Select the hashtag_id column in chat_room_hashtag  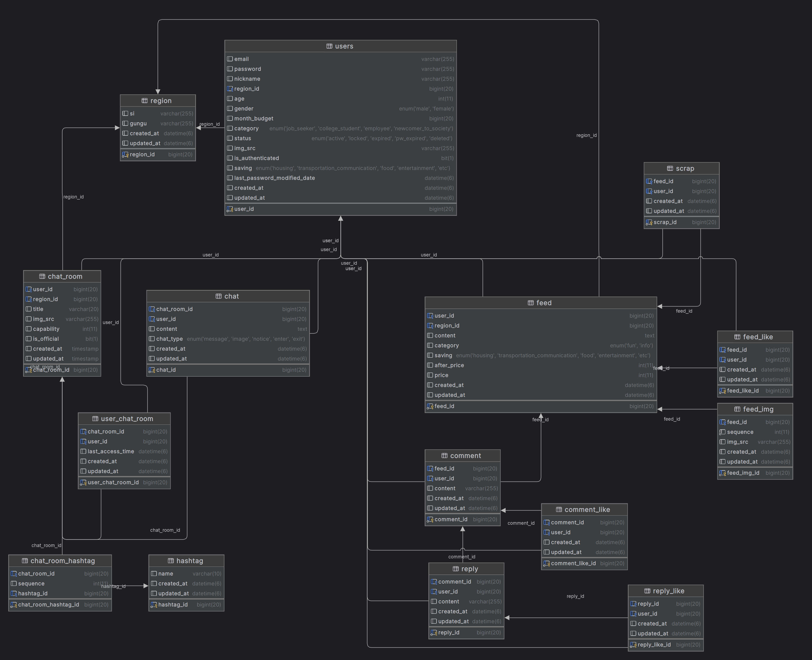tap(60, 594)
